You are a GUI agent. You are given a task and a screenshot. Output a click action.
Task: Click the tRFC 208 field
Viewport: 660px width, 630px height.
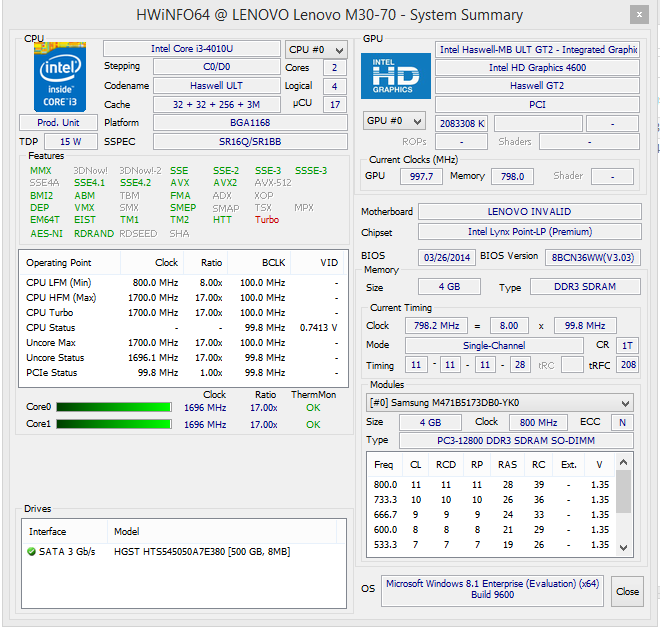(628, 364)
